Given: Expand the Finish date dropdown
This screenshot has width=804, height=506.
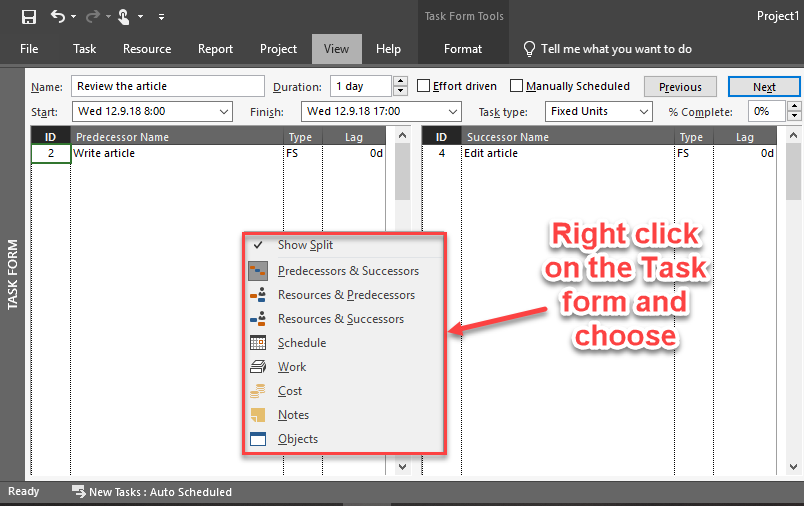Looking at the screenshot, I should click(x=453, y=112).
